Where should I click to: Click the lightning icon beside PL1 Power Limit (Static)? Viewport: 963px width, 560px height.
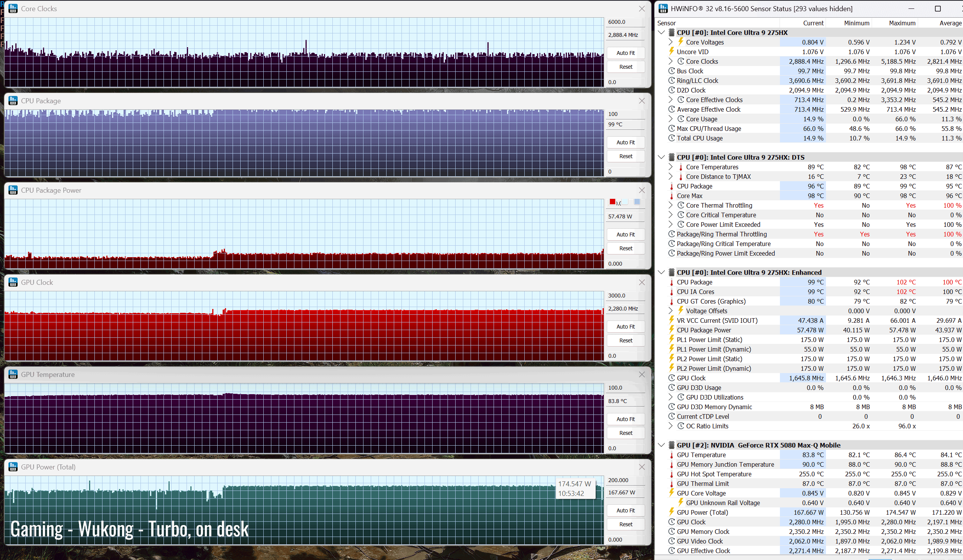pos(672,339)
